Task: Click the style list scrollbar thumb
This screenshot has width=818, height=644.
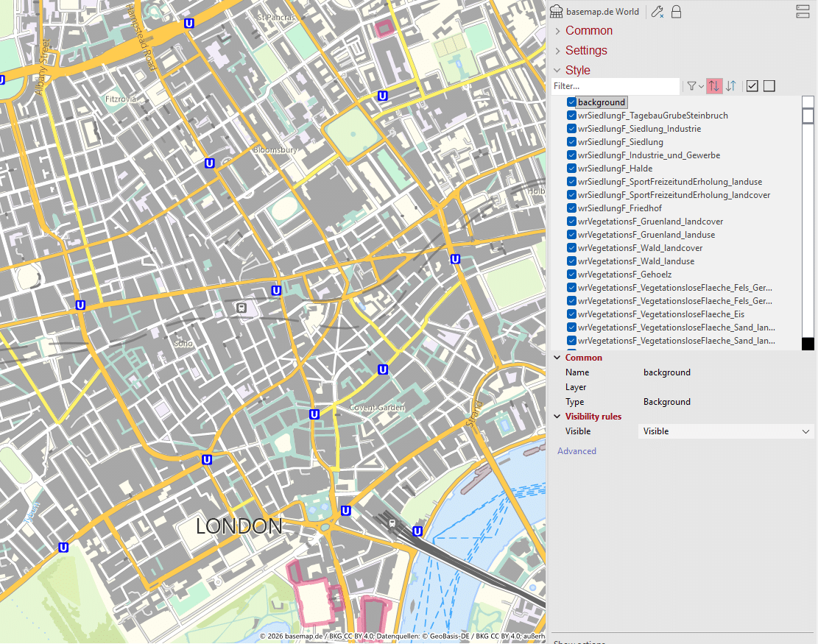Action: coord(808,116)
